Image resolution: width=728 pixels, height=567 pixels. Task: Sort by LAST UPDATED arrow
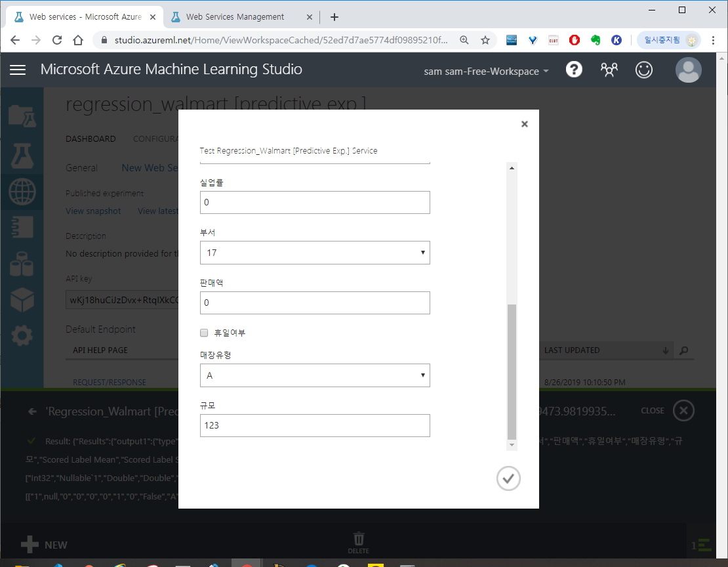point(665,350)
